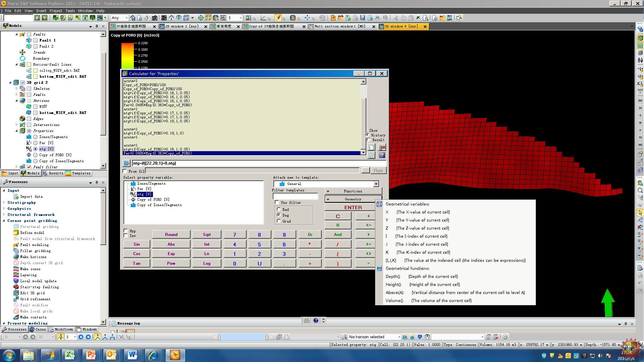Switch to the Input pane tab
Viewport: 644px width, 362px height.
10,173
